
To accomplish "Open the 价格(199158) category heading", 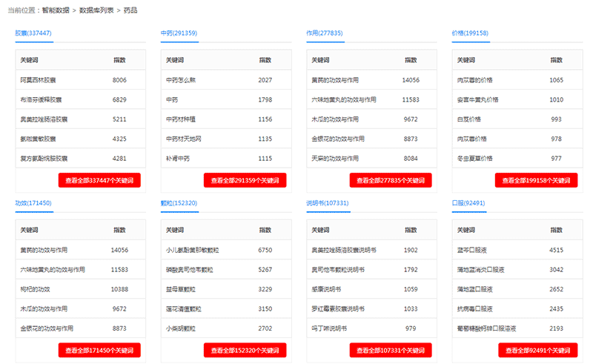I will (470, 33).
